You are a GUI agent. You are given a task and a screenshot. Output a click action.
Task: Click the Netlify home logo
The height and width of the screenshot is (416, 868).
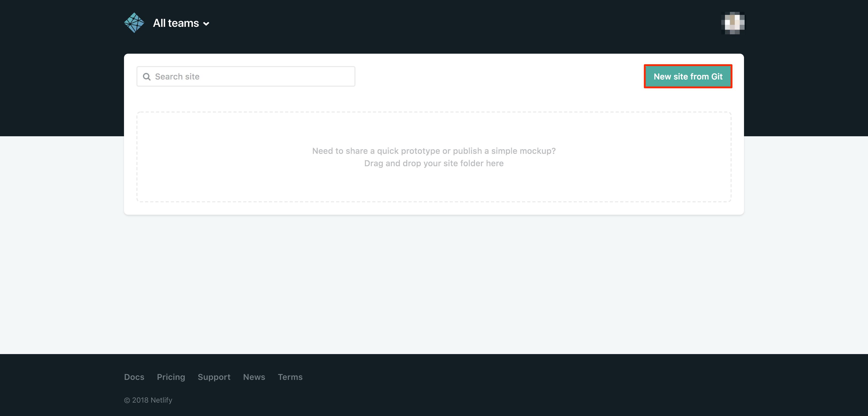pos(134,22)
